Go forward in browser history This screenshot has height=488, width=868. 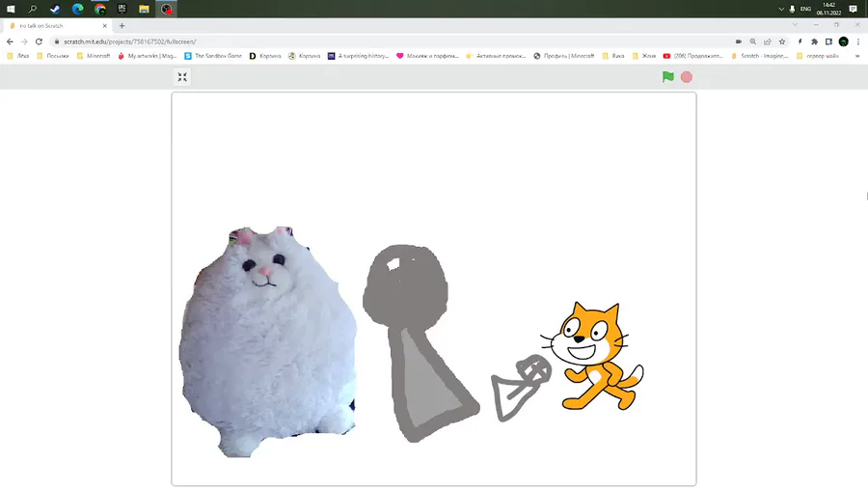pyautogui.click(x=24, y=41)
